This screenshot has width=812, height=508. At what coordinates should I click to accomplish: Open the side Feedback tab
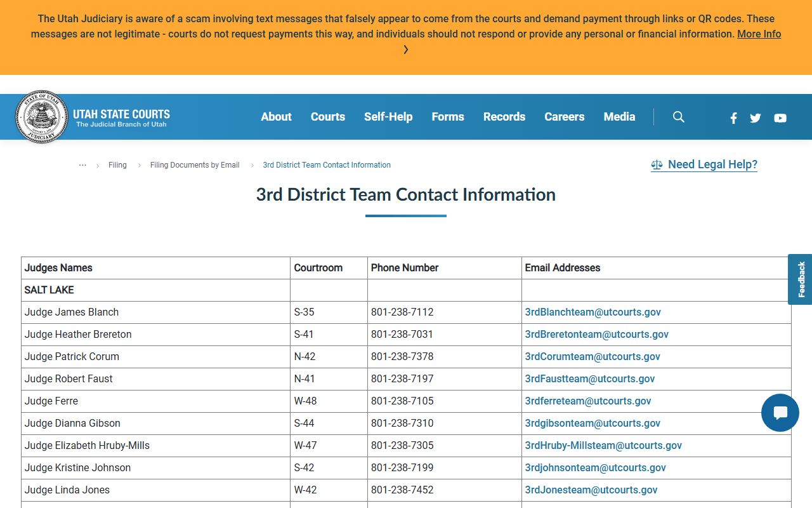(x=801, y=279)
